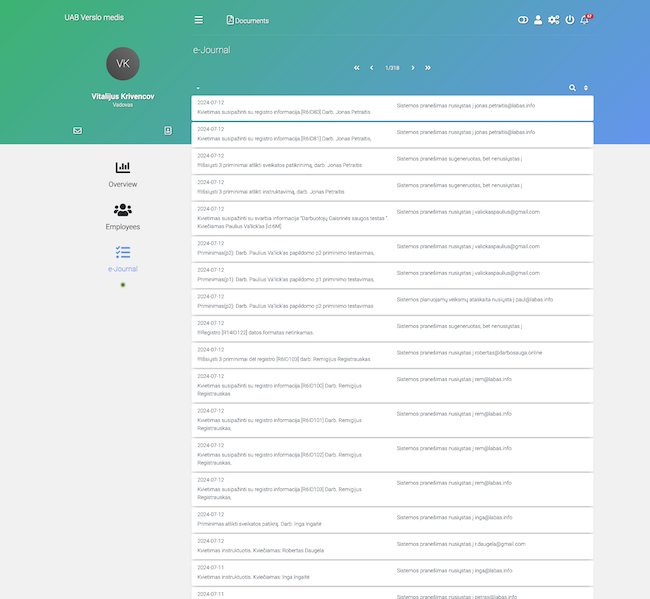Open entry with [R14ID122] datos formatas netinkamas
Viewport: 650px width, 599px height.
[392, 329]
